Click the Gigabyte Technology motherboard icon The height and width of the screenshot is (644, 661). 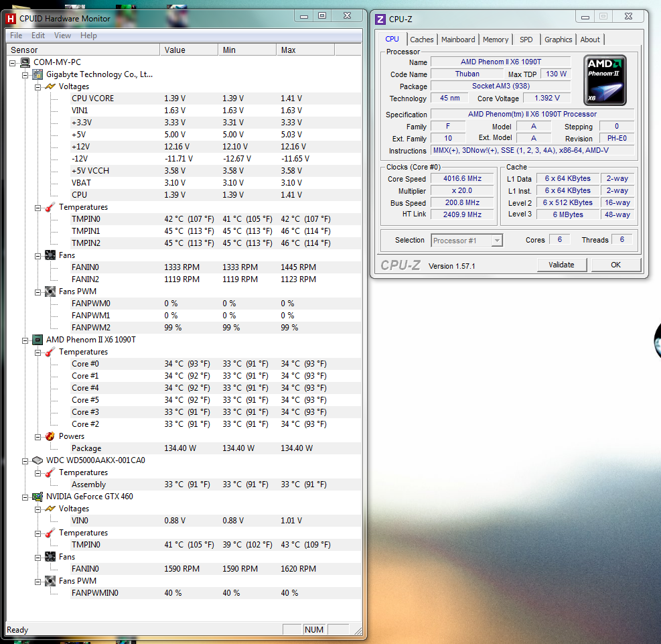tap(38, 74)
